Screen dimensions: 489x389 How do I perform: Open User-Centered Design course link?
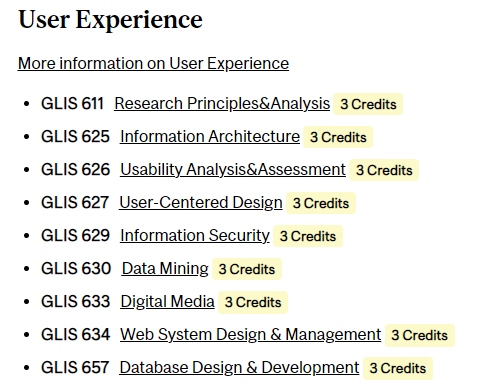[201, 203]
